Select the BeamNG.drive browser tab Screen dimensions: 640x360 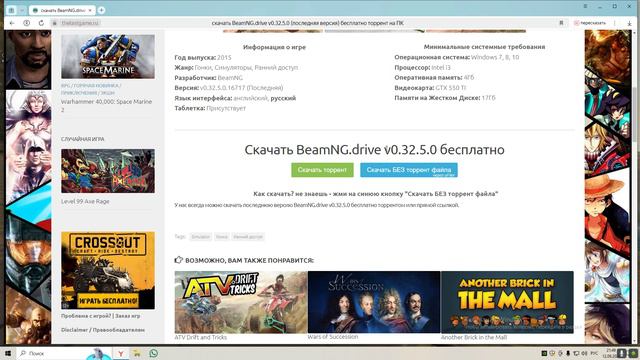click(61, 10)
